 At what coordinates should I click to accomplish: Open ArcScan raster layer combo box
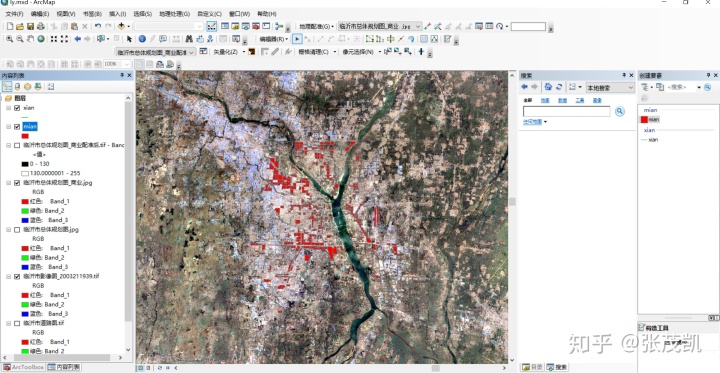156,52
